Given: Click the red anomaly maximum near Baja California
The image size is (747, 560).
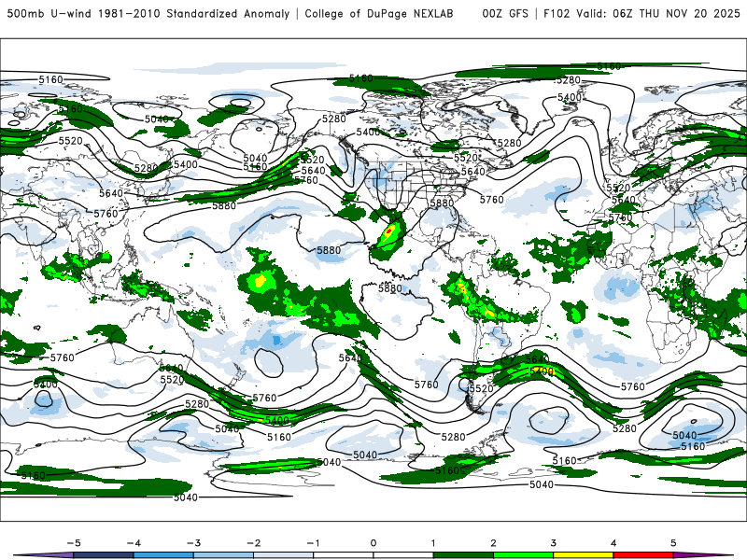Looking at the screenshot, I should tap(389, 231).
